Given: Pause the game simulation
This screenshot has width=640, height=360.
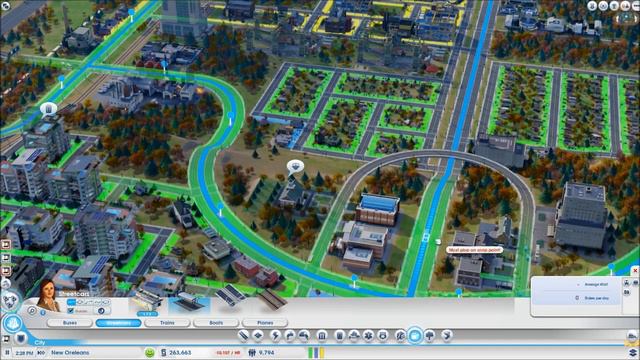Looking at the screenshot, I should pyautogui.click(x=7, y=352).
